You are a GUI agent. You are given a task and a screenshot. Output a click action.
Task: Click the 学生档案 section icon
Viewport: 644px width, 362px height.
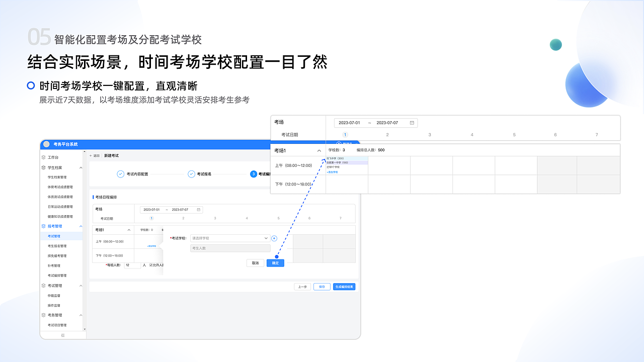click(x=44, y=166)
